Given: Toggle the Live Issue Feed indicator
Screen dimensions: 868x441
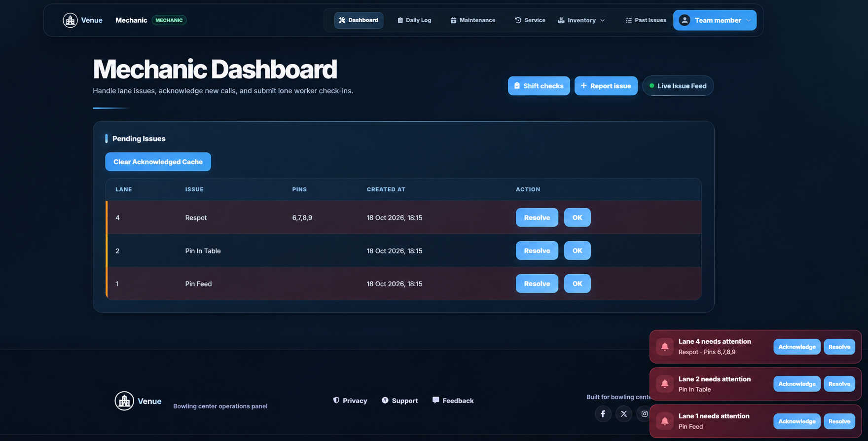Looking at the screenshot, I should (x=678, y=86).
